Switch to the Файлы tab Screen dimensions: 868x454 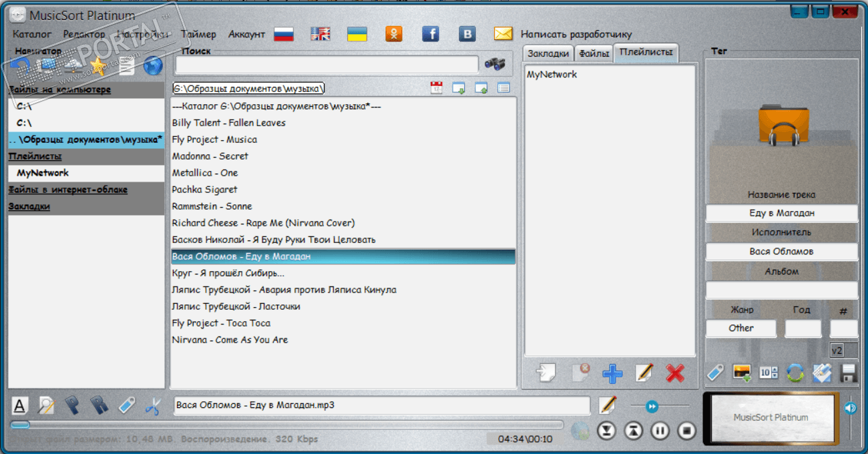594,54
